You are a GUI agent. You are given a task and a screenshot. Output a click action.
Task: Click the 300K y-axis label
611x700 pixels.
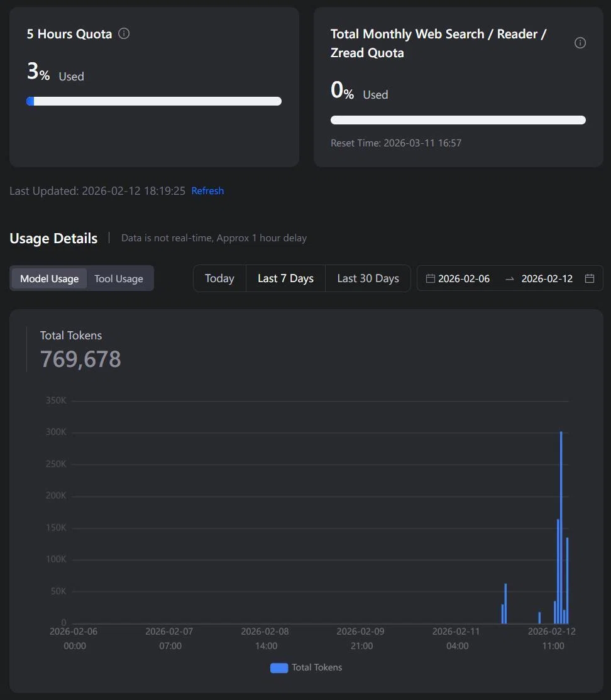click(56, 432)
